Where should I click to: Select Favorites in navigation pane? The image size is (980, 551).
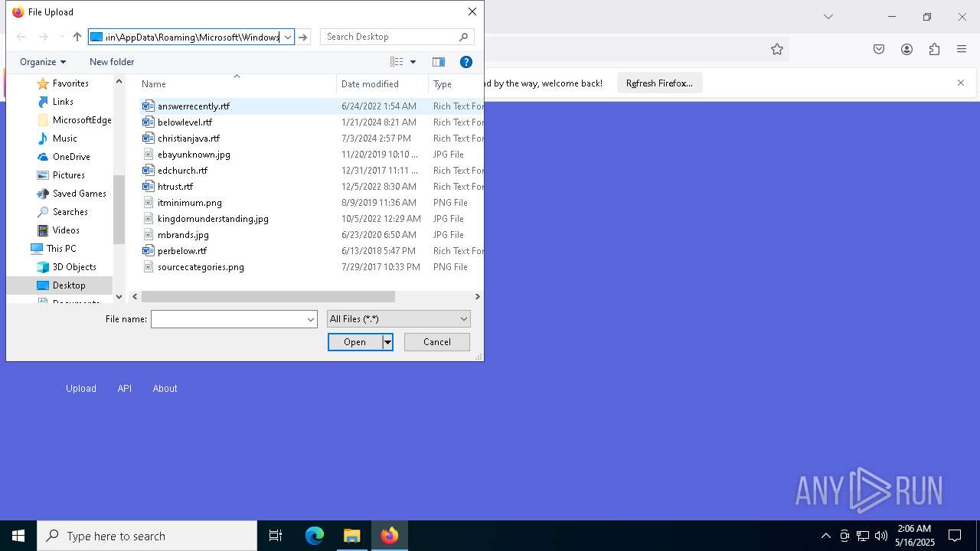coord(70,83)
